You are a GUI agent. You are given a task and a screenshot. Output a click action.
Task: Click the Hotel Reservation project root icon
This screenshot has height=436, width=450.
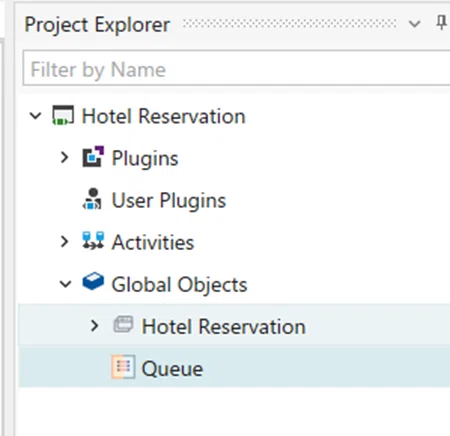63,115
